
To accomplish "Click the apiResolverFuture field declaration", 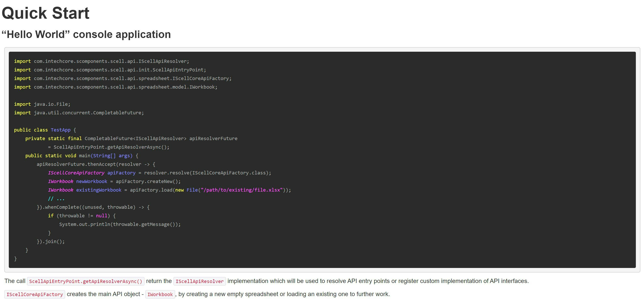I will [x=213, y=138].
